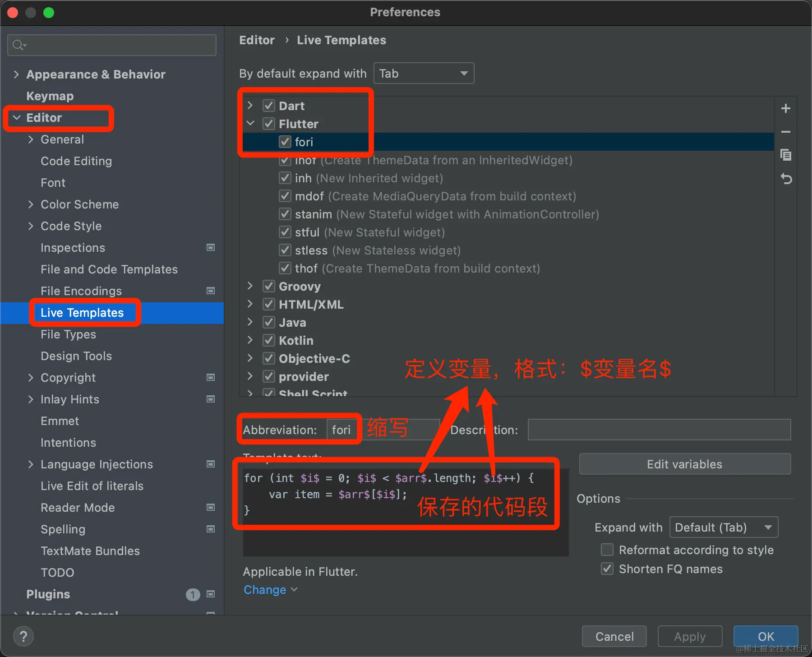This screenshot has height=657, width=812.
Task: Duplicate the selected template
Action: (785, 155)
